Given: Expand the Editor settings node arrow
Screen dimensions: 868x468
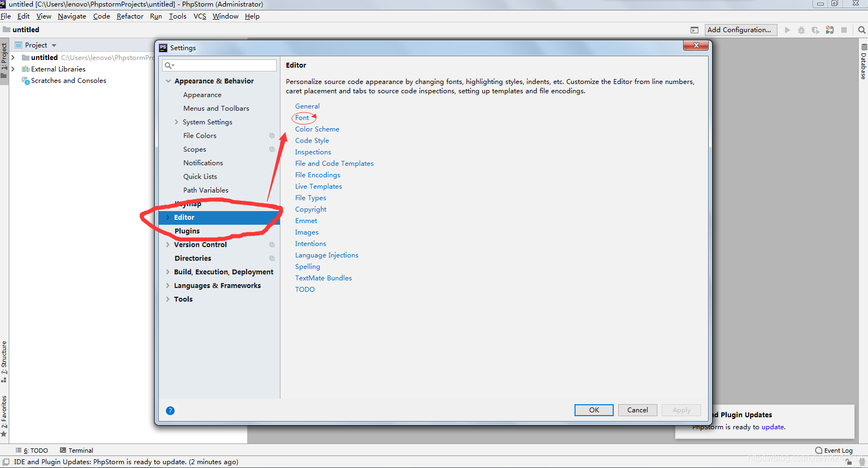Looking at the screenshot, I should [167, 218].
